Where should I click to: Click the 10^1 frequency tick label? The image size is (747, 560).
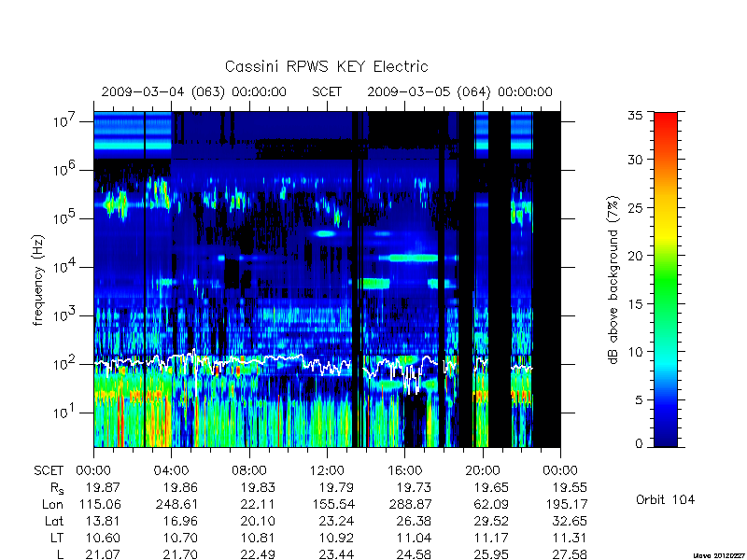pyautogui.click(x=65, y=412)
